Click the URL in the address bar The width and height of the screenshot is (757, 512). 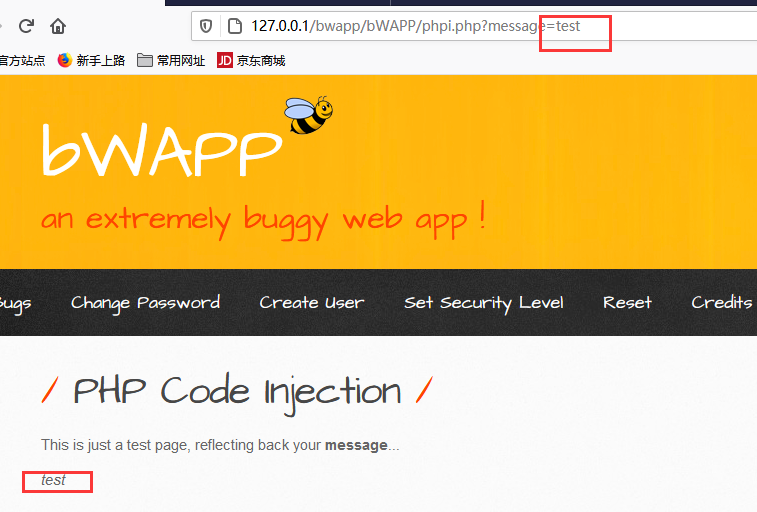[415, 26]
